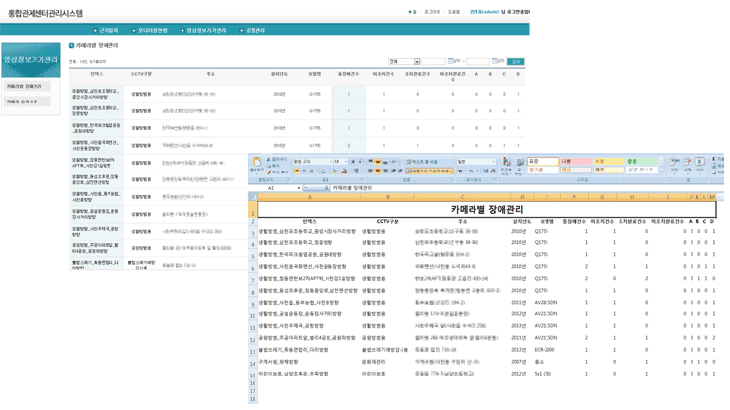This screenshot has height=410, width=730.
Task: Open the Excel number format dropdown
Action: (494, 161)
